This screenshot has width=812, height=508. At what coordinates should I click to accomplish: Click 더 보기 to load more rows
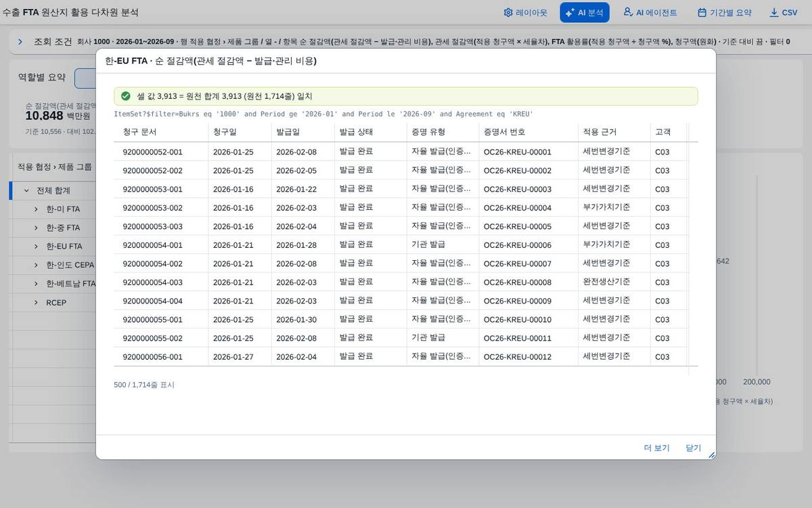(x=656, y=448)
